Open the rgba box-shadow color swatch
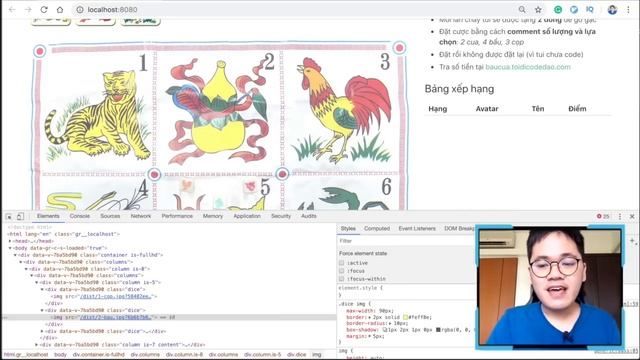 click(438, 330)
